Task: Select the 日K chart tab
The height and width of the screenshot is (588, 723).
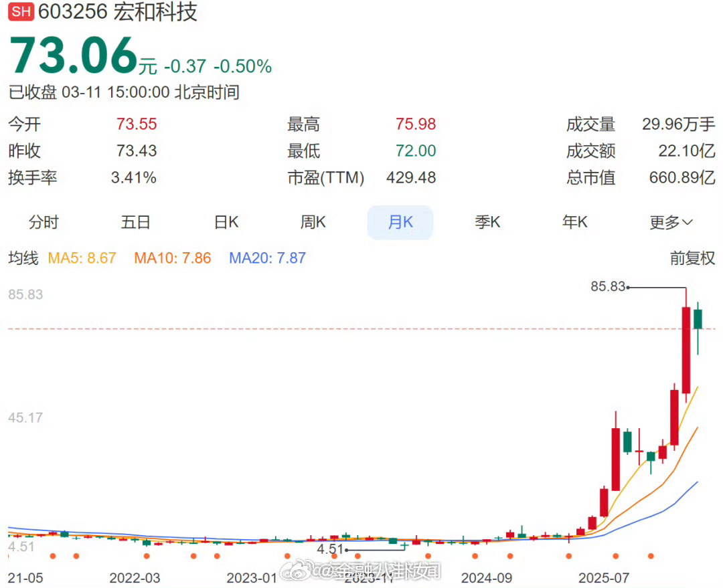Action: (x=226, y=222)
